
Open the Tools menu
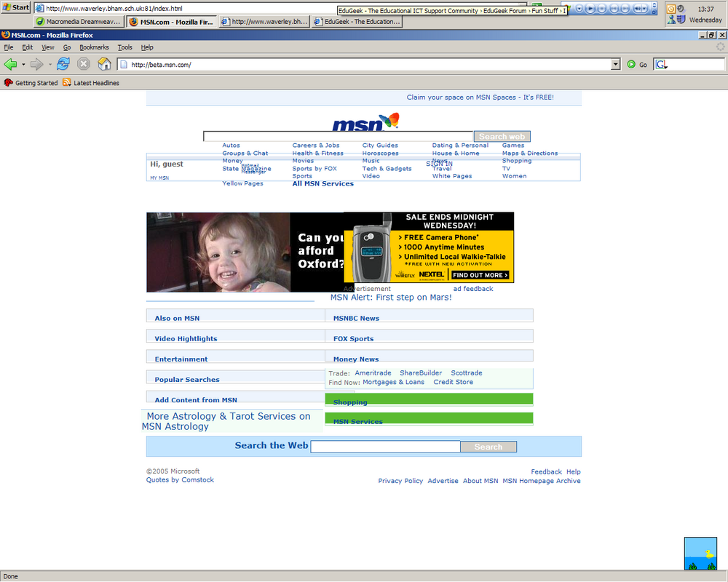coord(125,47)
